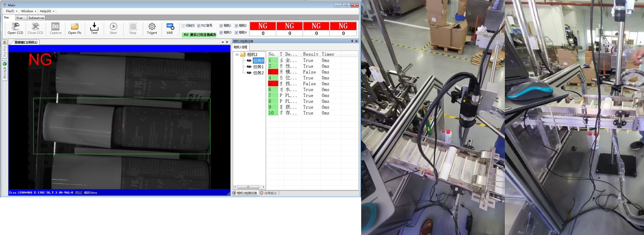The image size is (644, 235).
Task: Run the Test download-arrow tool
Action: [x=94, y=26]
